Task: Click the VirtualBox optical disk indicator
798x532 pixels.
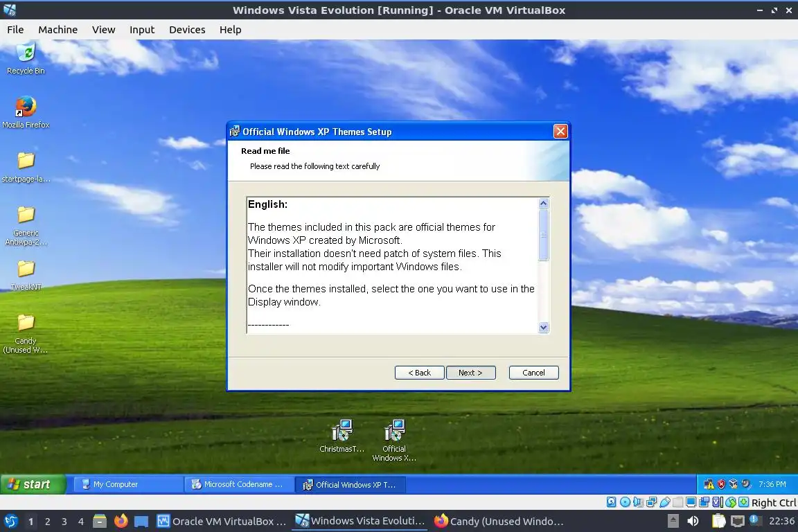Action: click(625, 502)
